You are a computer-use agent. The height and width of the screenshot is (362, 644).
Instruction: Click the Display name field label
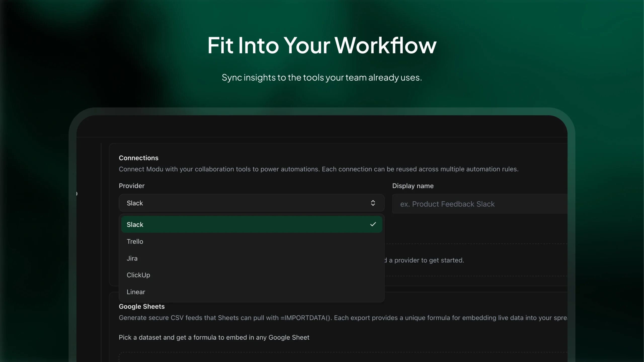(413, 186)
